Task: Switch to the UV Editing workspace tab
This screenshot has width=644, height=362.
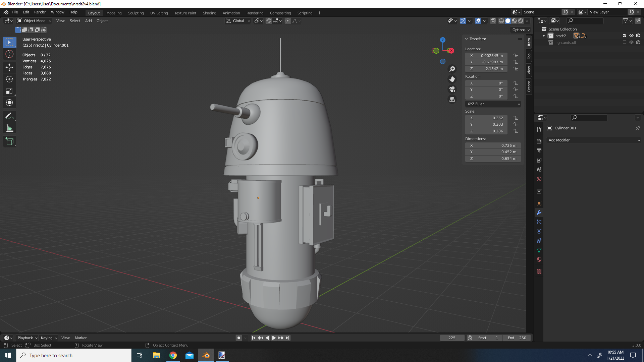Action: [x=159, y=13]
